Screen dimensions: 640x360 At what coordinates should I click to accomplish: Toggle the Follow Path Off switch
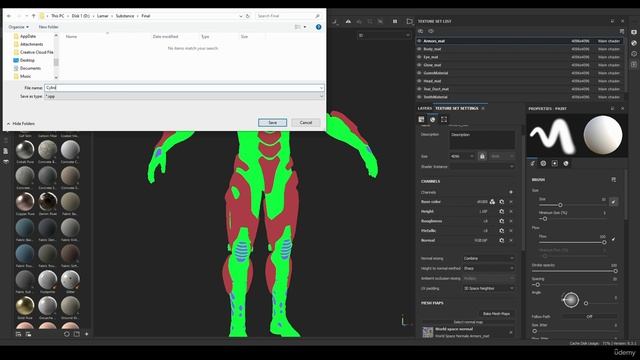click(x=589, y=316)
